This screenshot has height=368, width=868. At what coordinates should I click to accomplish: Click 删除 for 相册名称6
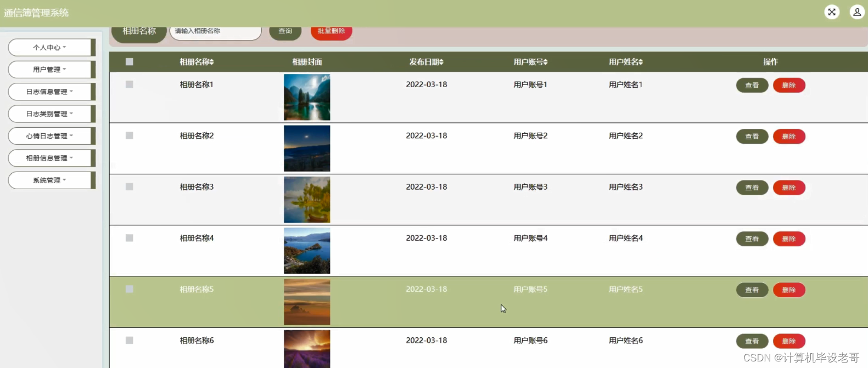(x=789, y=341)
